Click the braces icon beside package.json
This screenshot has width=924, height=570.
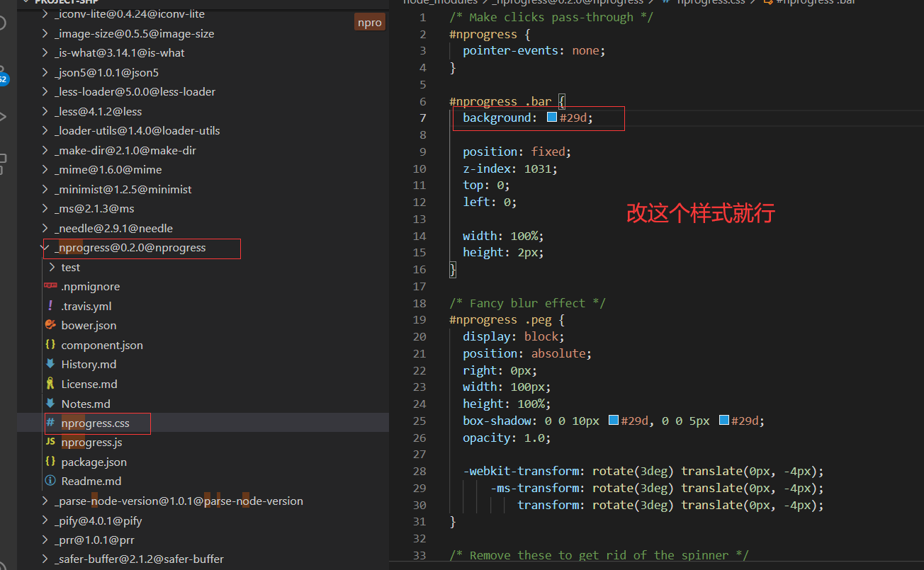[50, 462]
